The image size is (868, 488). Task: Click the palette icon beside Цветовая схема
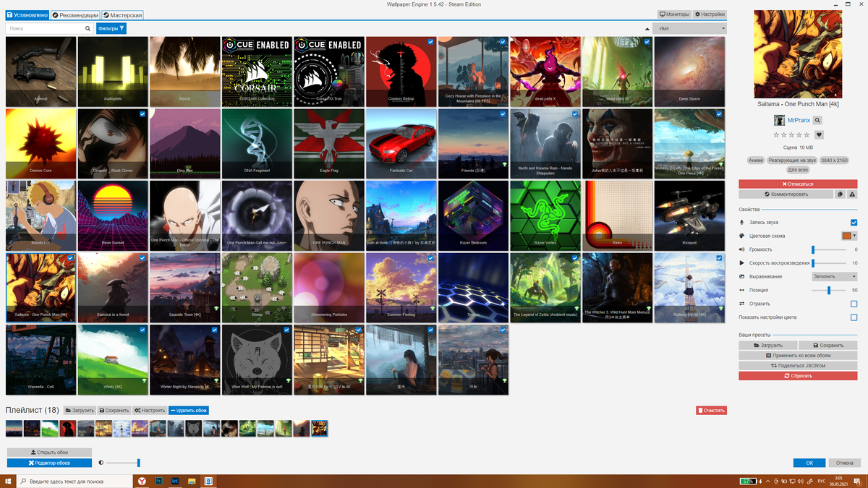pos(741,236)
